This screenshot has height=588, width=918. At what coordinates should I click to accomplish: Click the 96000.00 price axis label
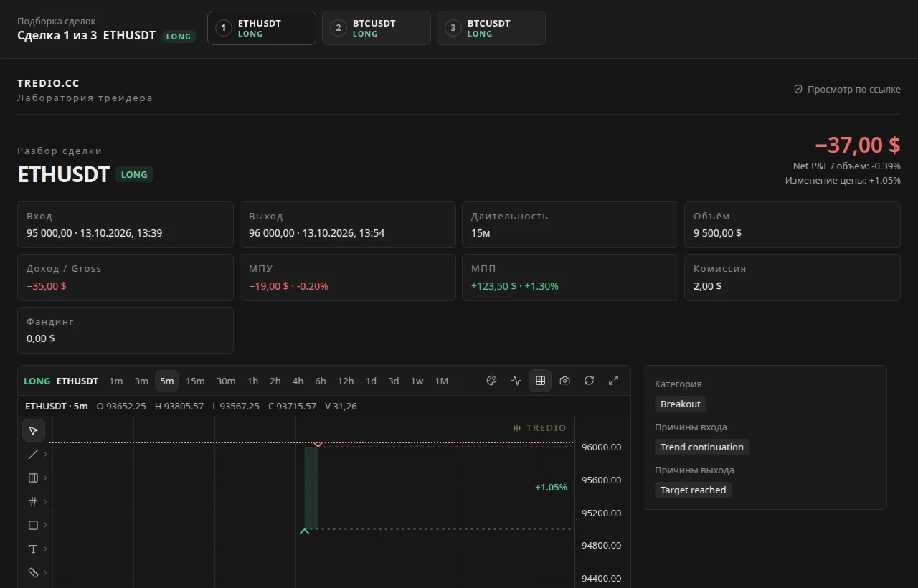[603, 447]
